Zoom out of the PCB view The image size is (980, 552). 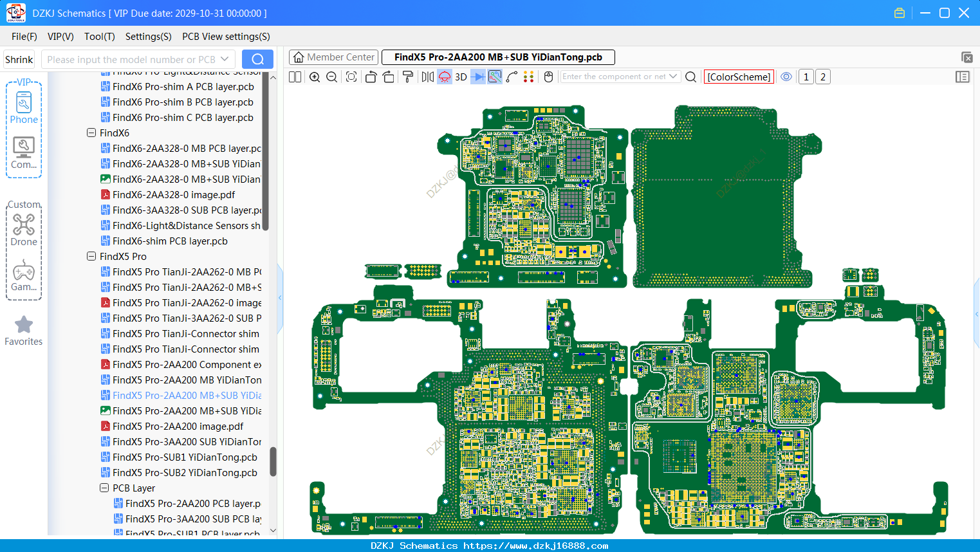pyautogui.click(x=332, y=77)
